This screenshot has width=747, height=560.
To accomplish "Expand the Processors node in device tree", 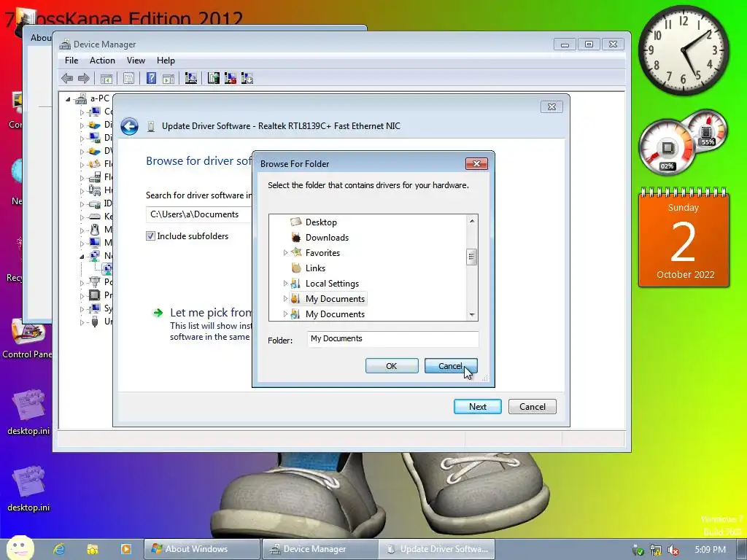I will click(82, 296).
